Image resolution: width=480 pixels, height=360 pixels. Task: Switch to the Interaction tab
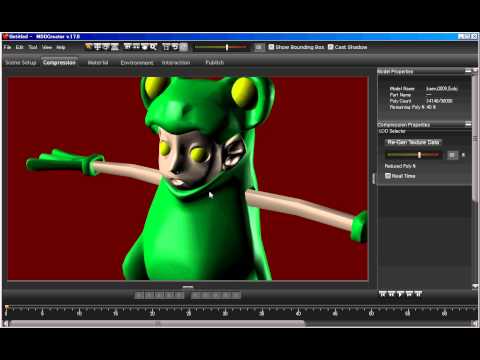176,63
